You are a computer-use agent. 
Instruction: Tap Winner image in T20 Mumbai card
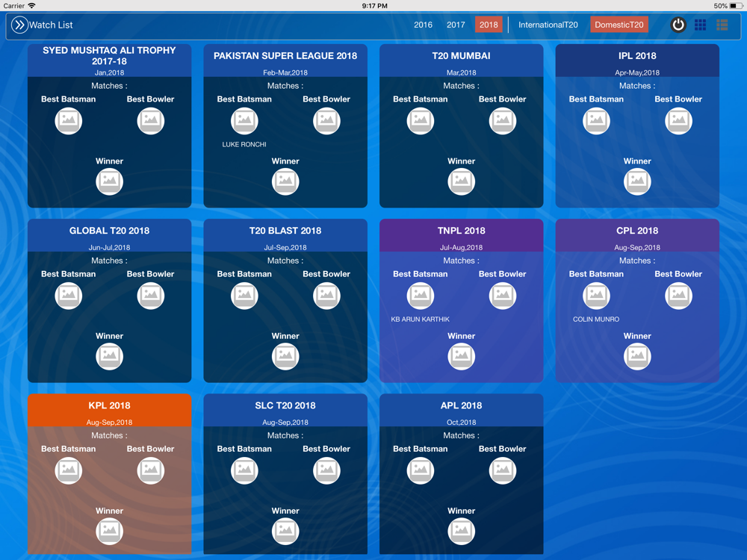click(x=461, y=181)
